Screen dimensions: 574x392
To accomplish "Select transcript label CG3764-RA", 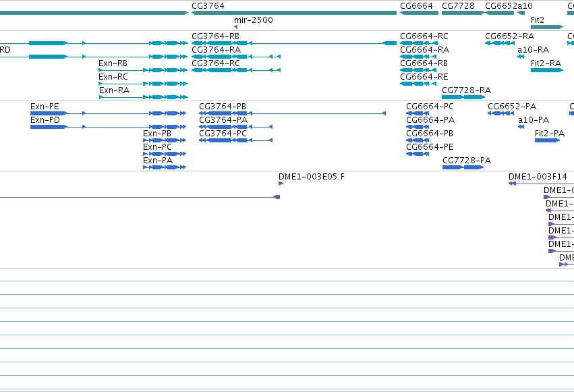I will coord(216,50).
